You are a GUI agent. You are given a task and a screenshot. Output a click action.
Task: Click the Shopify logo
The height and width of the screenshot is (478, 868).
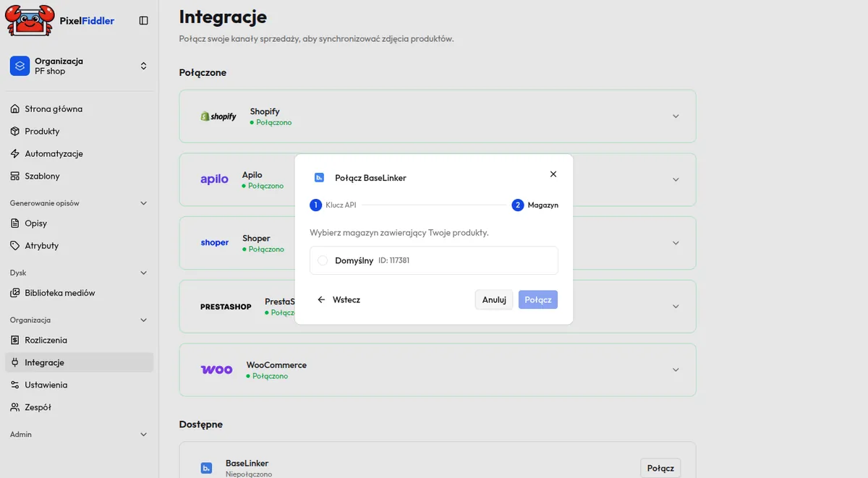(218, 116)
